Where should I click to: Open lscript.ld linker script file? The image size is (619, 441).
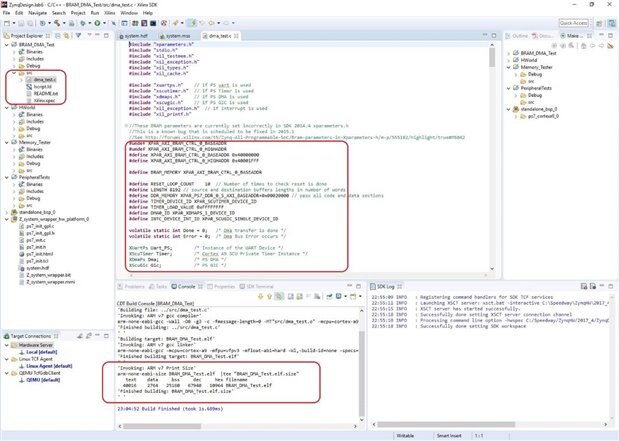(43, 87)
